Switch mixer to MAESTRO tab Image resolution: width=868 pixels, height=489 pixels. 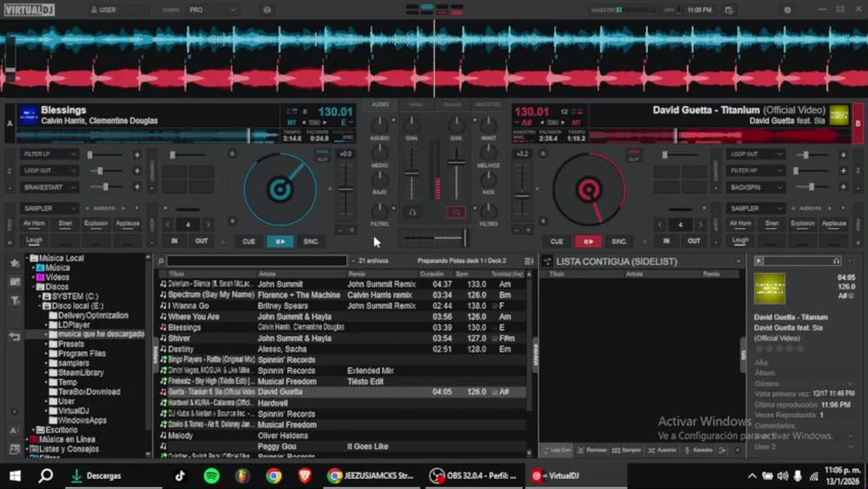click(x=488, y=105)
